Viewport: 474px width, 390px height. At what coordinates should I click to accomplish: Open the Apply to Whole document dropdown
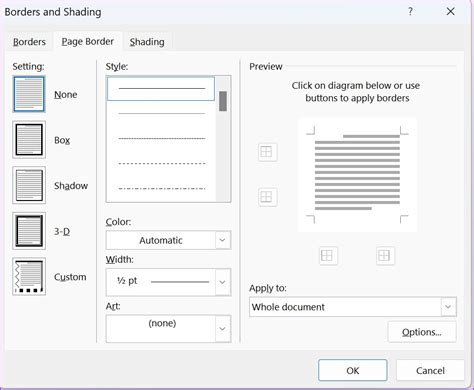click(353, 307)
